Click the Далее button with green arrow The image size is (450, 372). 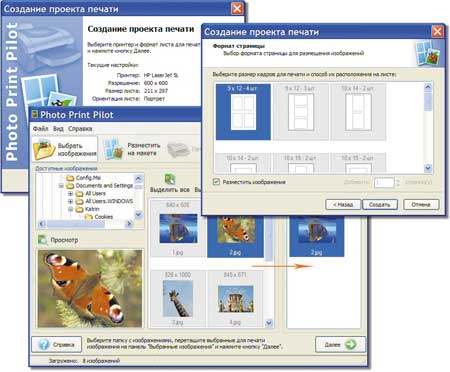(x=340, y=345)
